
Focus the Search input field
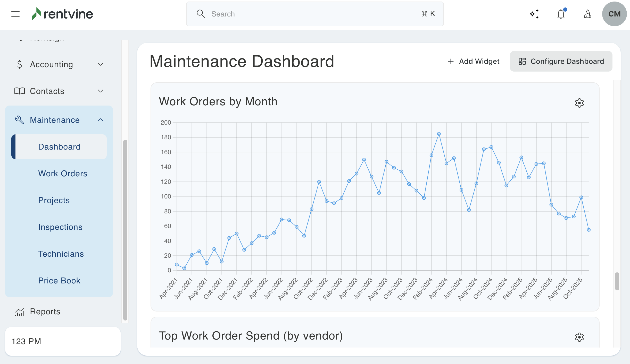(x=314, y=14)
